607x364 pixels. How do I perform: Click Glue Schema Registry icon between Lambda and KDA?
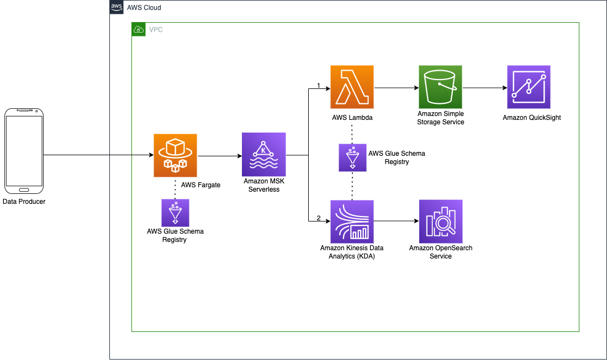pos(352,157)
